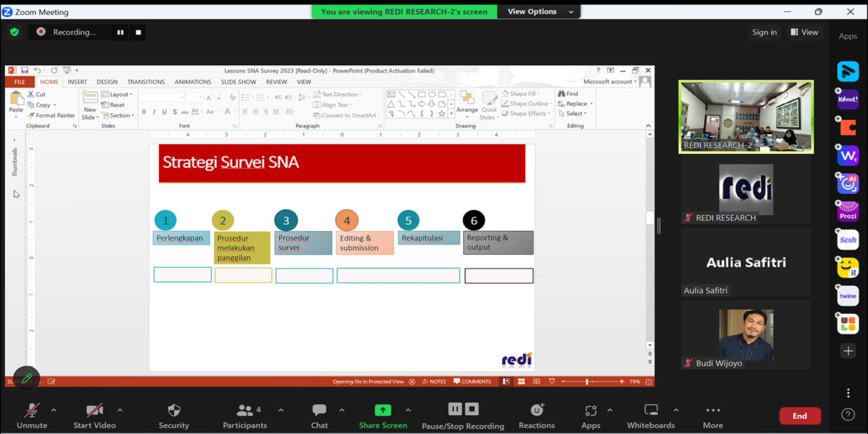Open the More three-dots menu

click(713, 410)
